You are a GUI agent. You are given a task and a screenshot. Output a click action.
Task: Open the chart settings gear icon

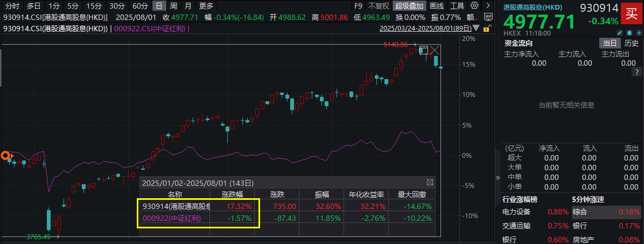[x=474, y=6]
